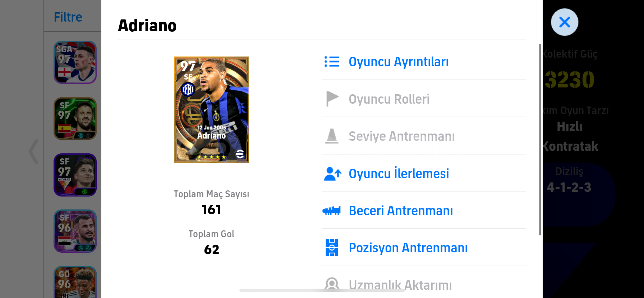Click the pitch icon for Pozisyon Antrenmanı

[x=332, y=248]
